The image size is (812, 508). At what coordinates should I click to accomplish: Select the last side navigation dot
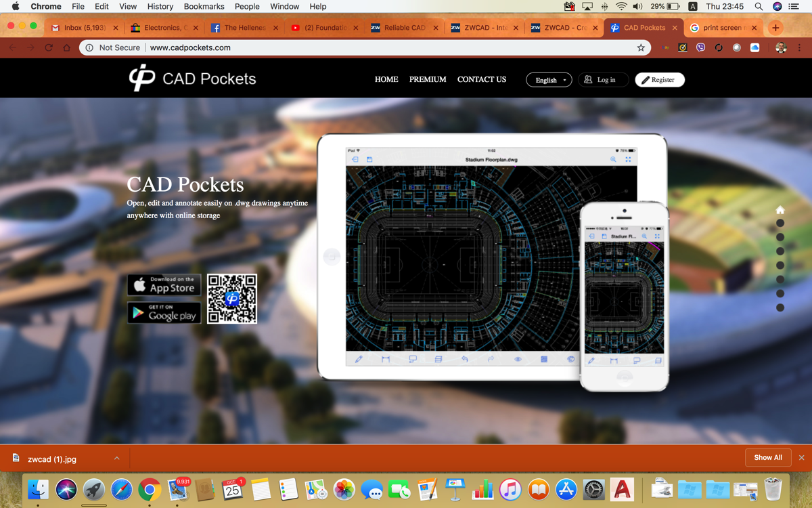coord(780,308)
